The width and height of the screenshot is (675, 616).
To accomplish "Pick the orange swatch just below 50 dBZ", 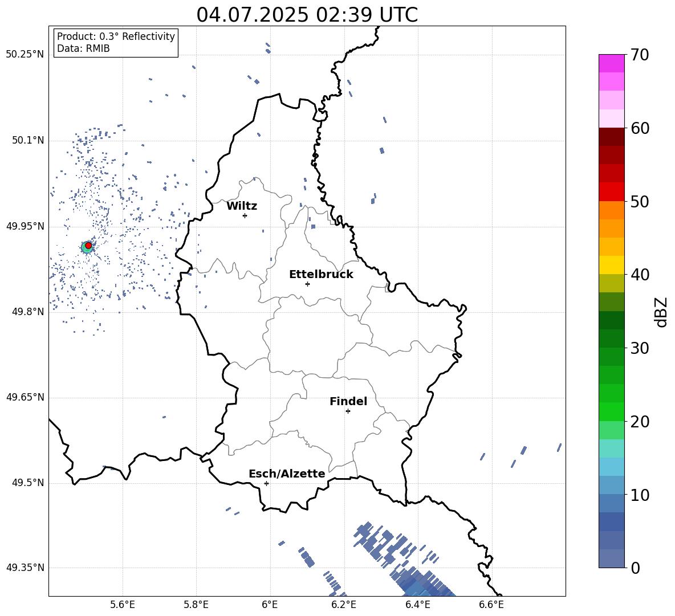I will pos(611,210).
